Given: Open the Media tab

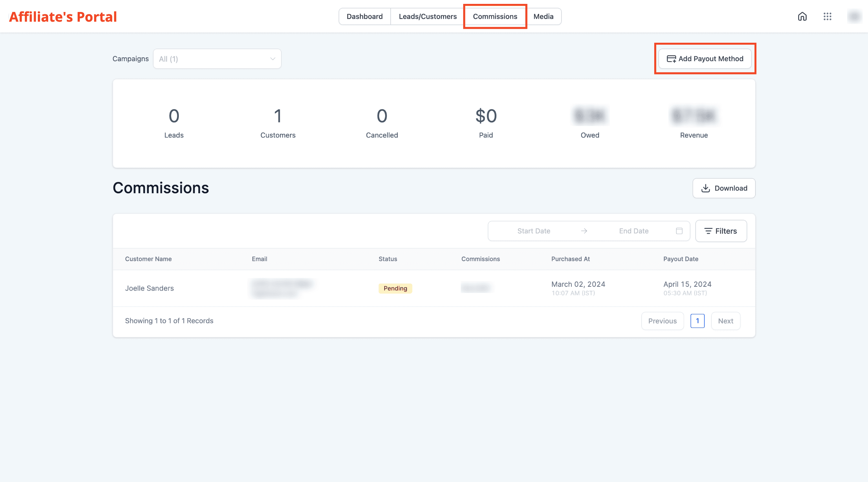Looking at the screenshot, I should coord(544,17).
